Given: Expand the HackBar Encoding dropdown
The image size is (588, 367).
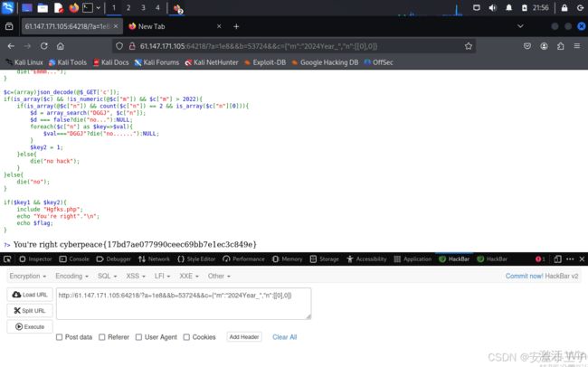Looking at the screenshot, I should (x=72, y=276).
